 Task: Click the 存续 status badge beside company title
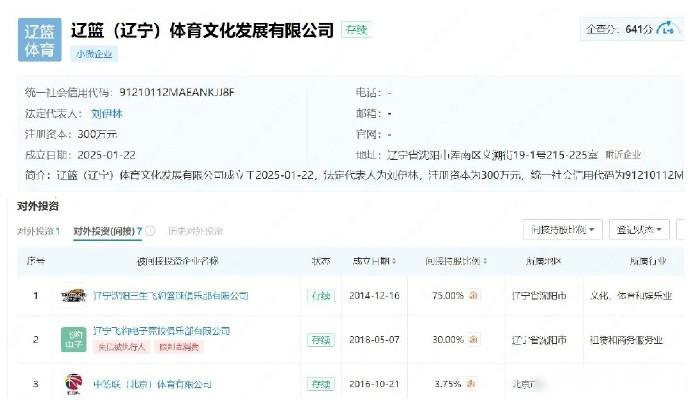click(356, 29)
